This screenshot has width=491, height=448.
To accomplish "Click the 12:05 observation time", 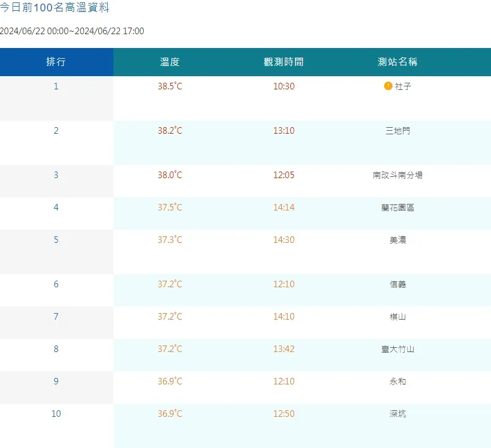I will click(284, 175).
